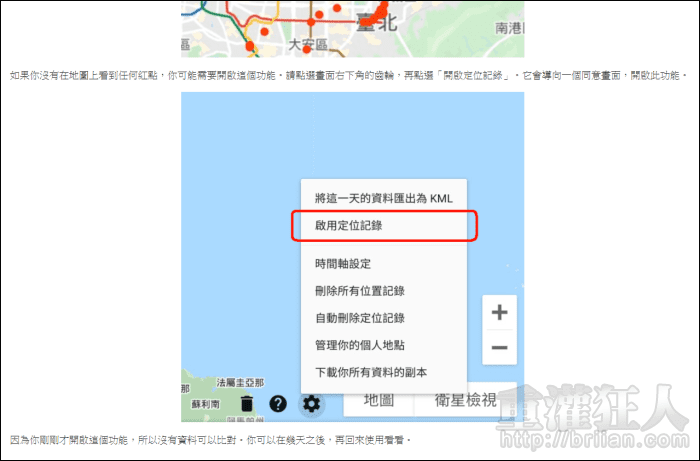The image size is (700, 461).
Task: Select 將這一天的資料匯出為 KML
Action: point(383,198)
